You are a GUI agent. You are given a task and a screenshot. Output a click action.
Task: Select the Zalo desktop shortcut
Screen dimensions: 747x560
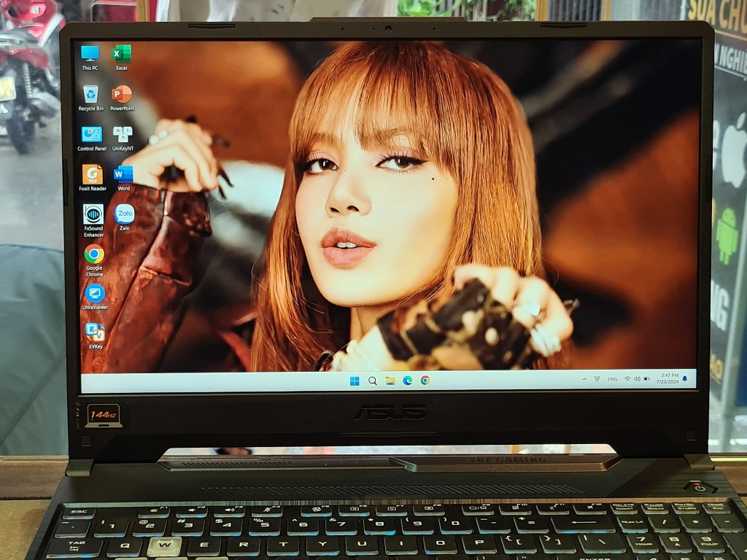tap(124, 217)
